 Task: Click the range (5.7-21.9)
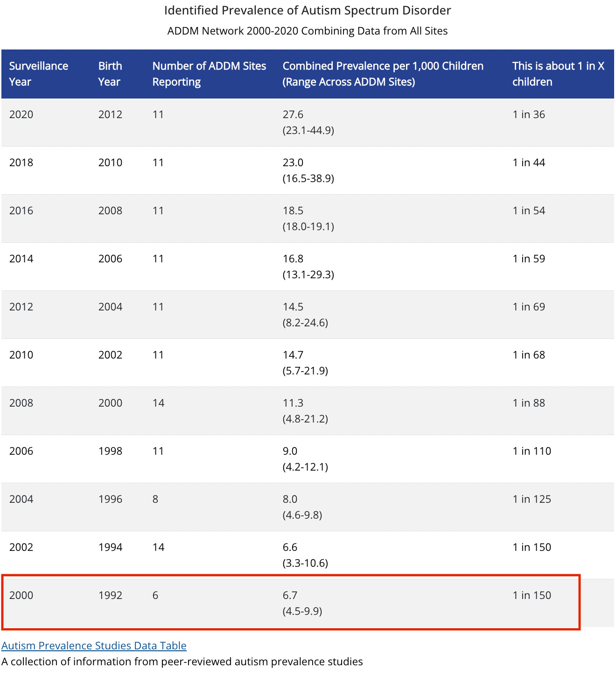click(x=306, y=371)
